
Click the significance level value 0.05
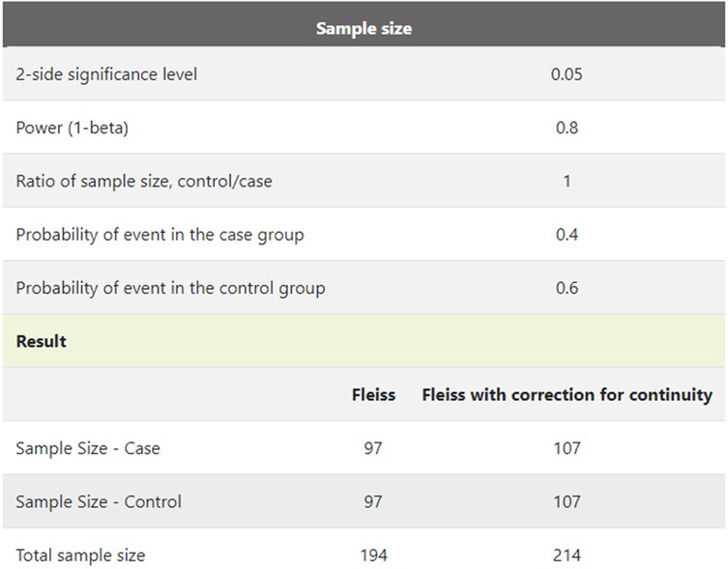point(567,74)
